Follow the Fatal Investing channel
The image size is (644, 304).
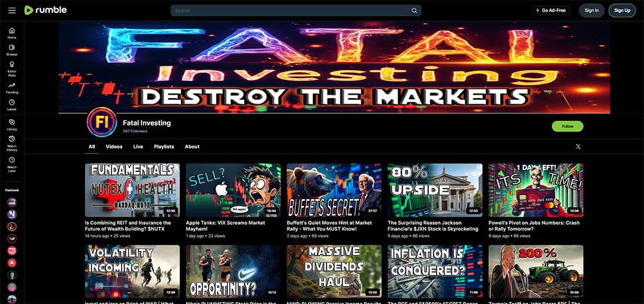click(567, 126)
